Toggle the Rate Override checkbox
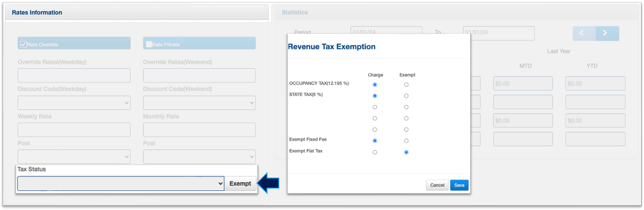This screenshot has height=210, width=644. pyautogui.click(x=24, y=44)
